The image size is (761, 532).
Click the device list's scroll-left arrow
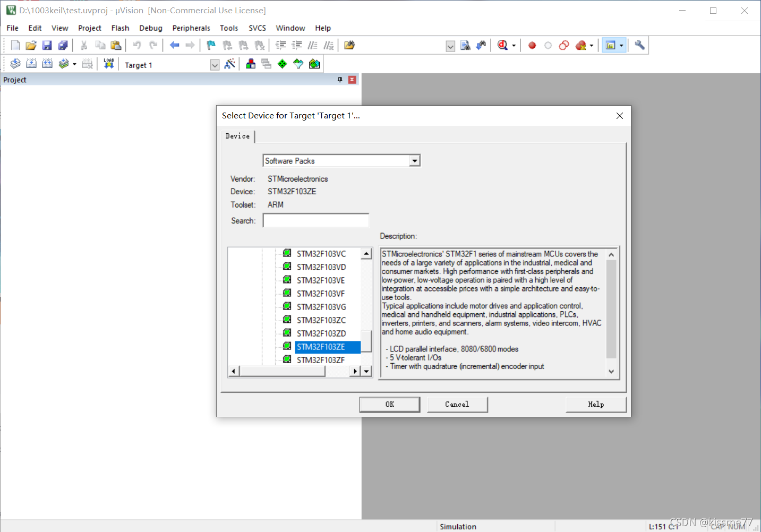[x=234, y=371]
